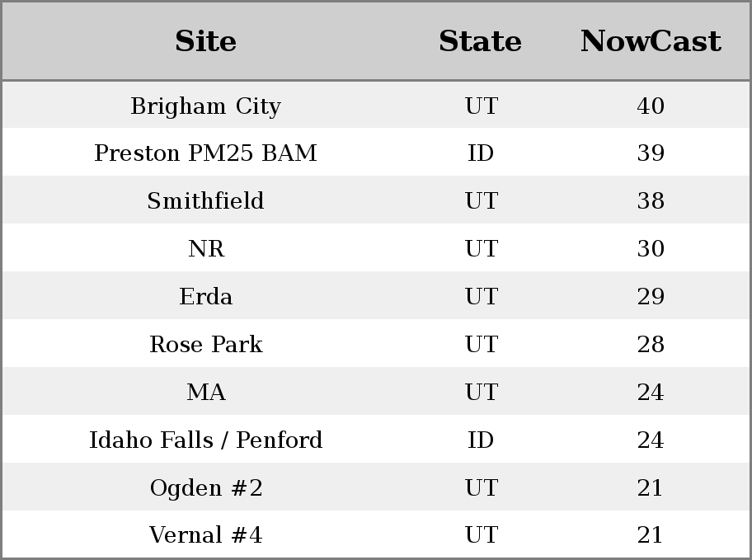The image size is (752, 560).
Task: Click the NowCast value 30
Action: click(x=651, y=249)
